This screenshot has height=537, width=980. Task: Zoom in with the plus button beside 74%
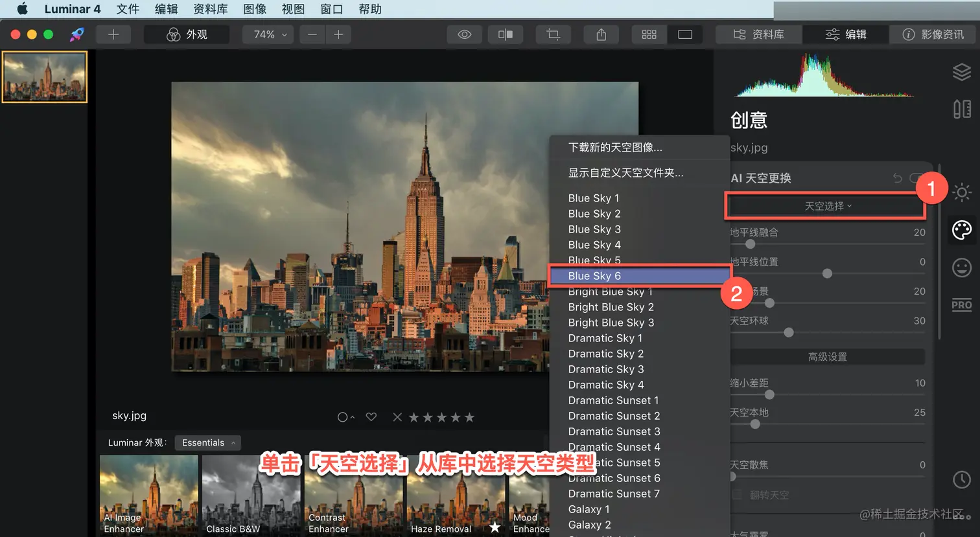tap(338, 34)
